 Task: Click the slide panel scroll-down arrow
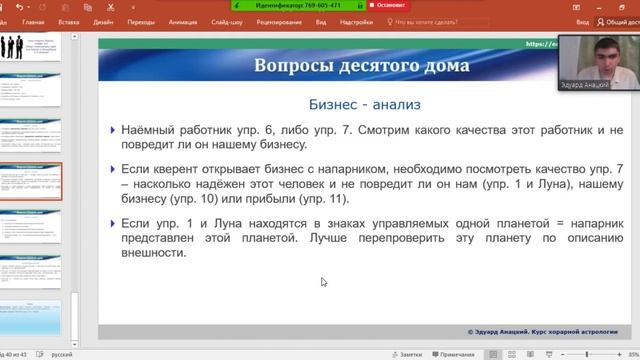(74, 344)
